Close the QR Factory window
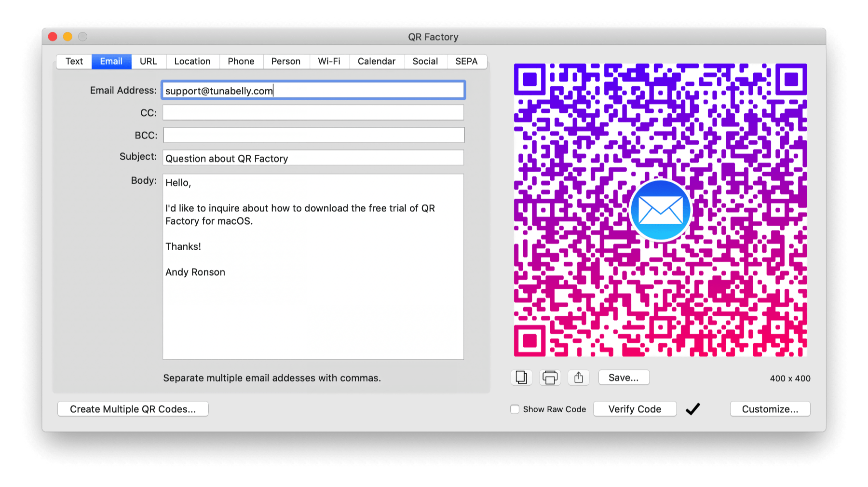Screen dimensions: 868x487 (53, 37)
